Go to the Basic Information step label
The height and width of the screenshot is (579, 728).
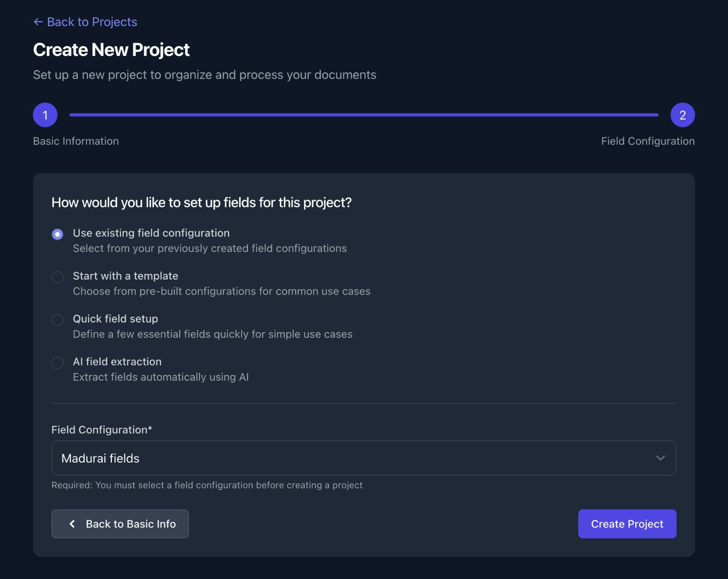click(x=76, y=141)
